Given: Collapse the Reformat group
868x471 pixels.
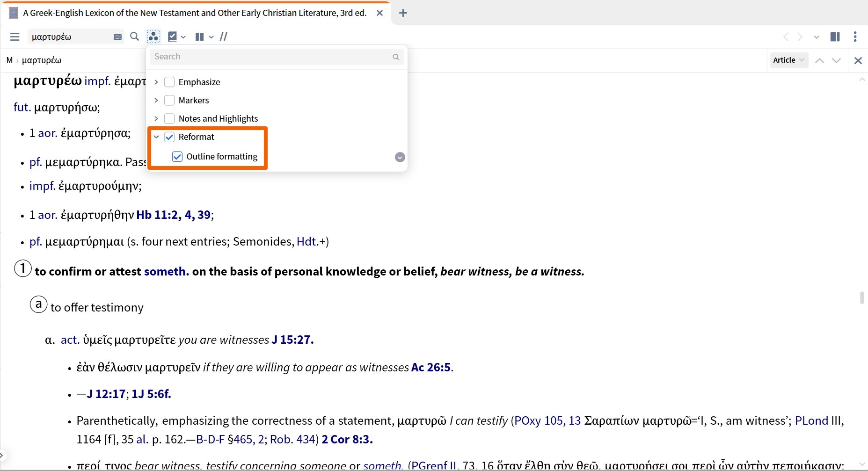Looking at the screenshot, I should (156, 137).
